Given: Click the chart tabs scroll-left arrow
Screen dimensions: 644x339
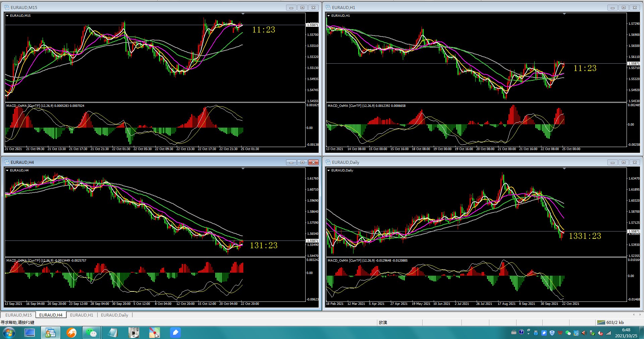Looking at the screenshot, I should click(x=634, y=315).
